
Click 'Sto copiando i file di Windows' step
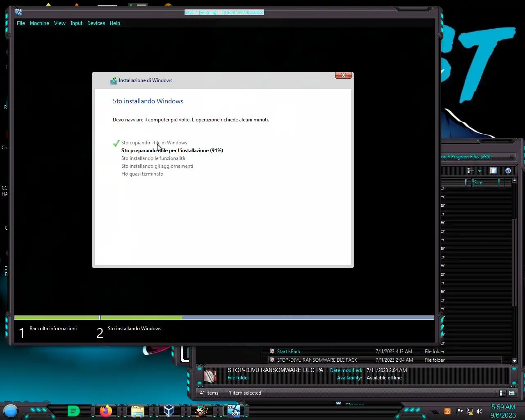[x=154, y=143]
